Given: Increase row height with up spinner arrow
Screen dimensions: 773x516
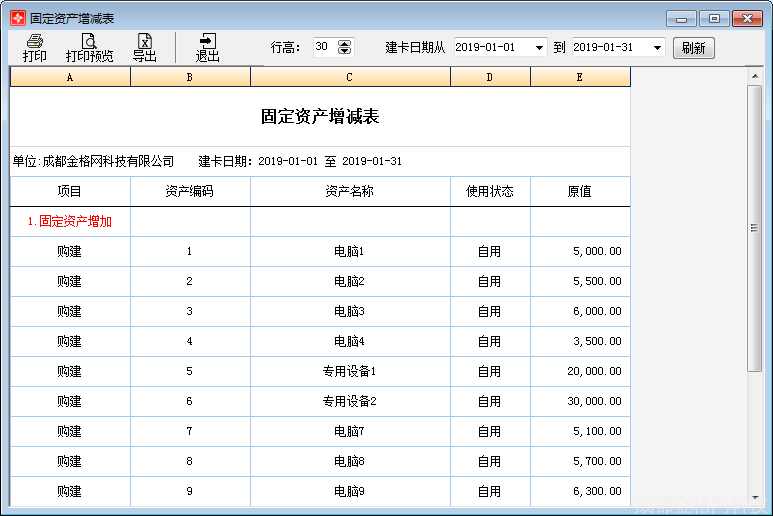Looking at the screenshot, I should pos(345,43).
